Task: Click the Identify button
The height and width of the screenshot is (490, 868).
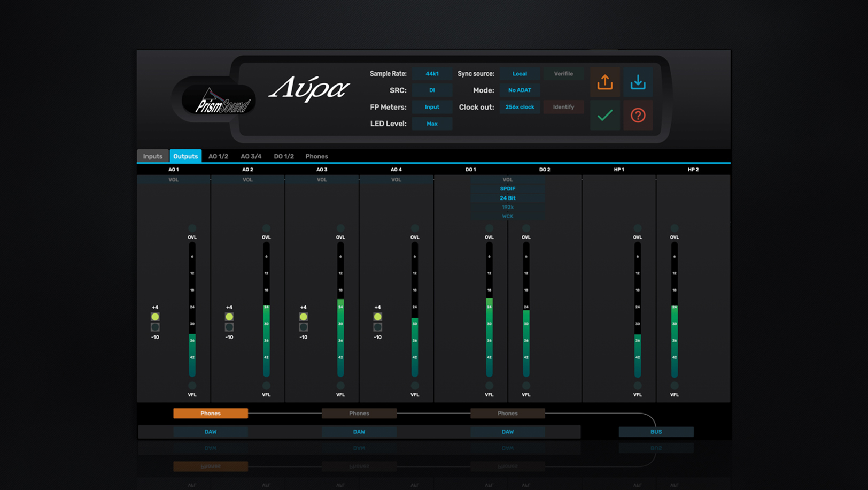Action: coord(563,107)
